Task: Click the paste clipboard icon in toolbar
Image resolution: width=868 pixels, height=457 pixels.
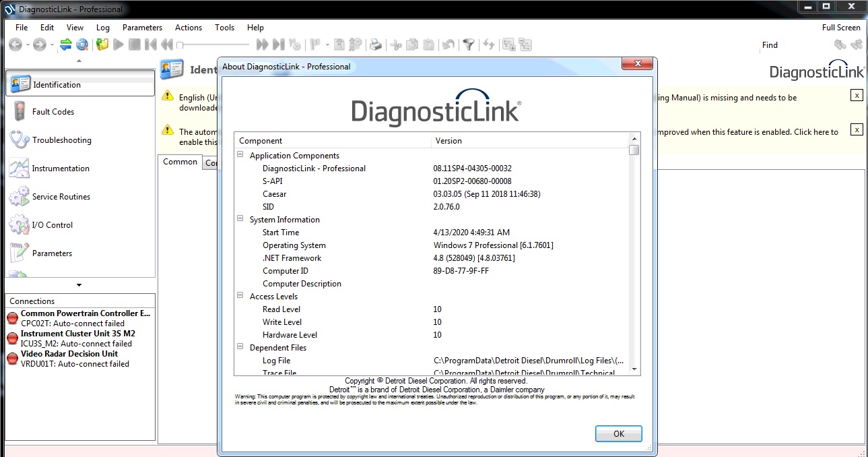Action: click(429, 44)
